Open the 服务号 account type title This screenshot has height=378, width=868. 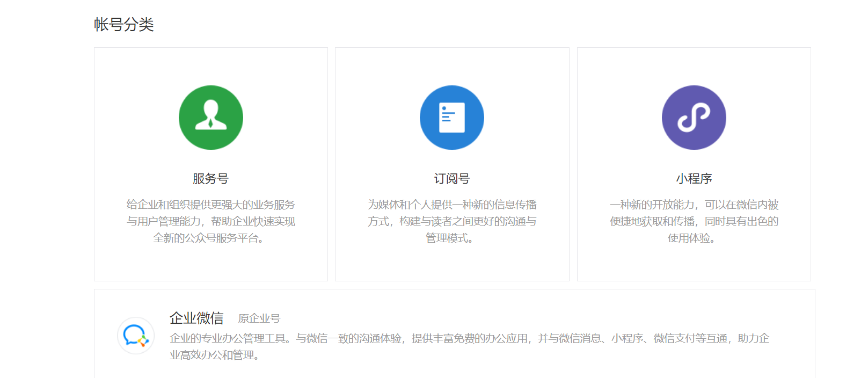[211, 179]
